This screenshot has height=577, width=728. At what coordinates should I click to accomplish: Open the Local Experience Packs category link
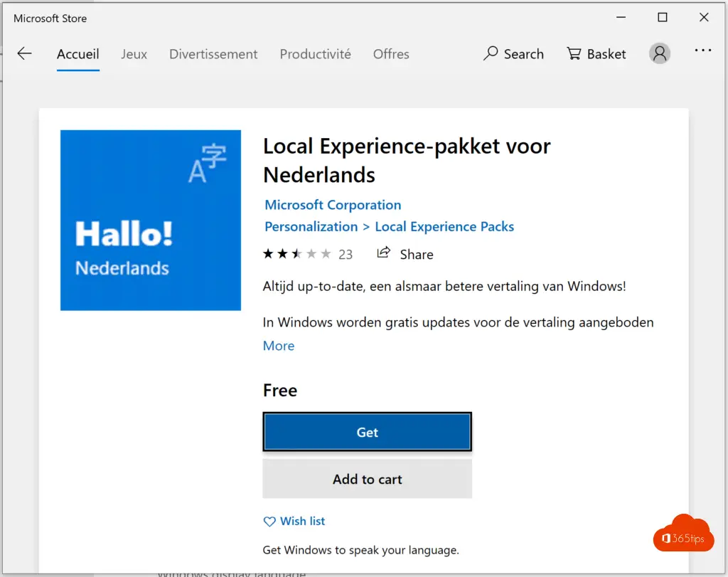coord(444,227)
